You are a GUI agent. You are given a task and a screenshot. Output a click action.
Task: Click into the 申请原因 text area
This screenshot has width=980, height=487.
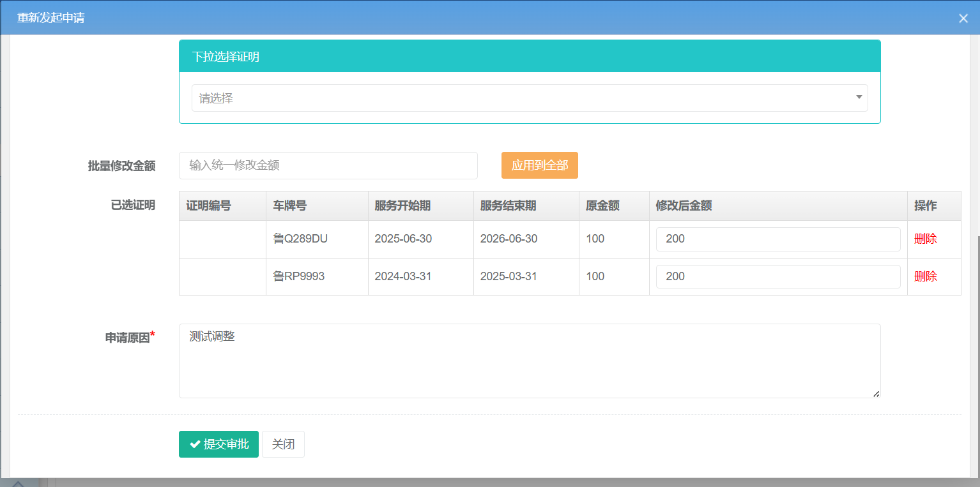(x=529, y=361)
